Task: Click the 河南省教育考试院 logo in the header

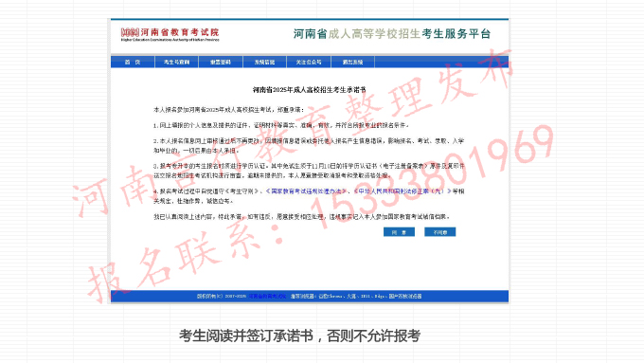Action: pos(170,34)
